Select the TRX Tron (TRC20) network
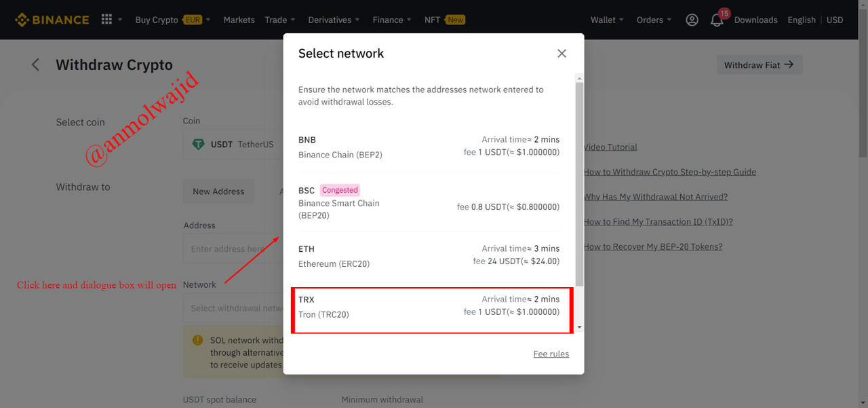Image resolution: width=868 pixels, height=408 pixels. tap(432, 310)
